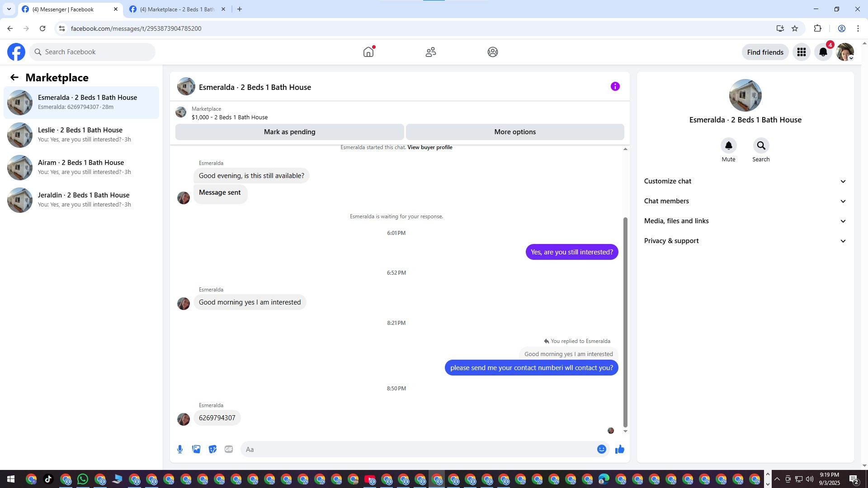Image resolution: width=868 pixels, height=488 pixels.
Task: Open the account profile picture menu
Action: (845, 52)
